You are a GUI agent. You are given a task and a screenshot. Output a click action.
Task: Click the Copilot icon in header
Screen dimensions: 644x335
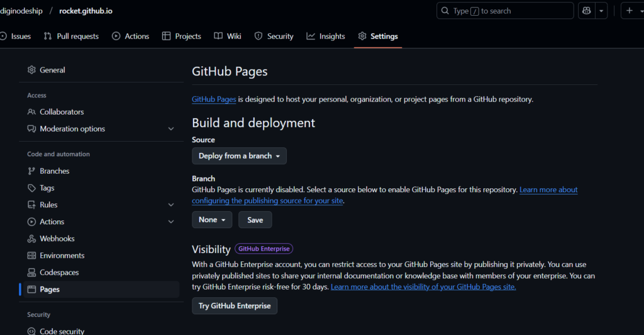pos(587,11)
